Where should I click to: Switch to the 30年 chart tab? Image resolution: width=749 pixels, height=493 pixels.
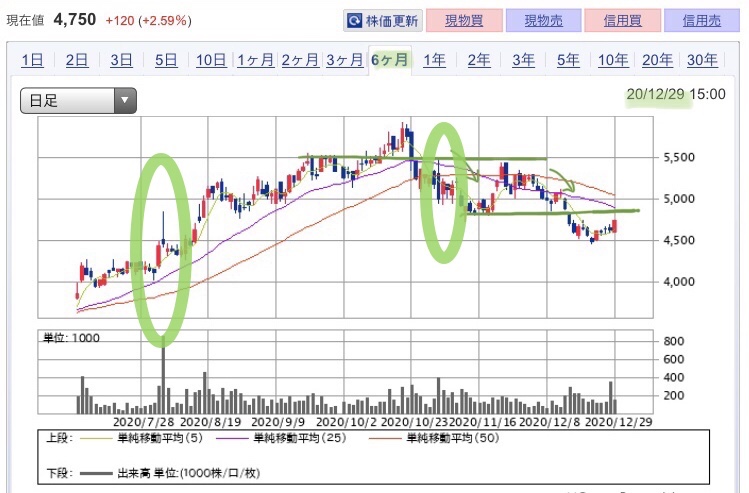click(702, 60)
